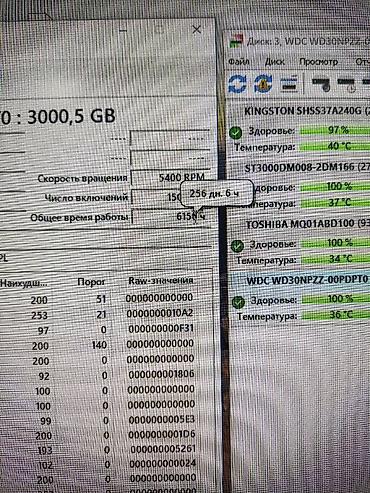Viewport: 370px width, 493px height.
Task: Click green health checkmark of TOSHIBA disk
Action: point(237,246)
